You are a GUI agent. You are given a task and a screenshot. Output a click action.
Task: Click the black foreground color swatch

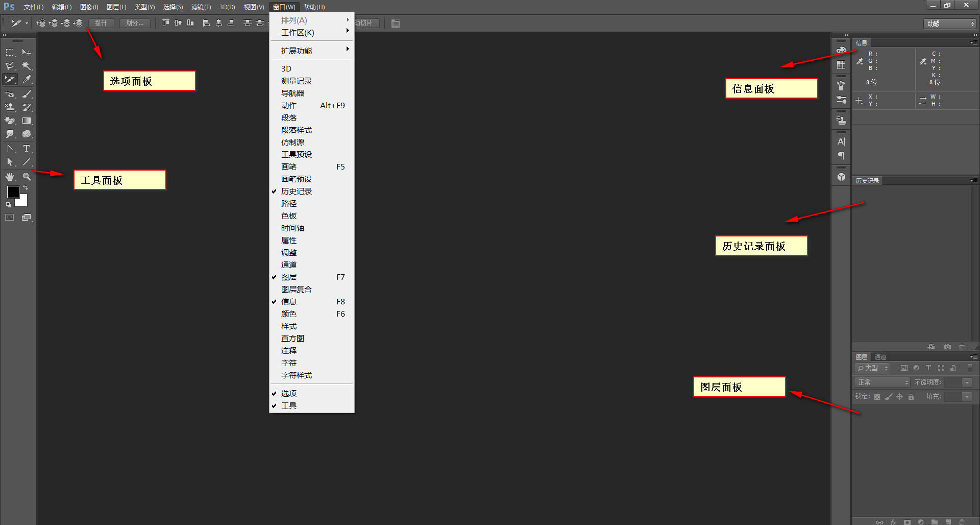(x=13, y=192)
